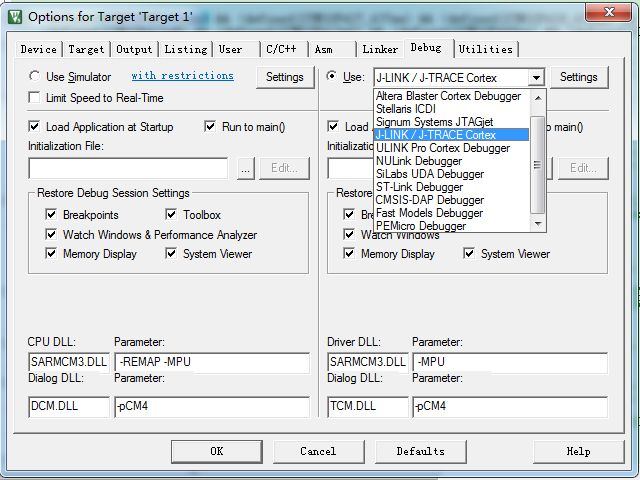Click dropdown list scroll up arrow
The width and height of the screenshot is (640, 480).
(538, 98)
